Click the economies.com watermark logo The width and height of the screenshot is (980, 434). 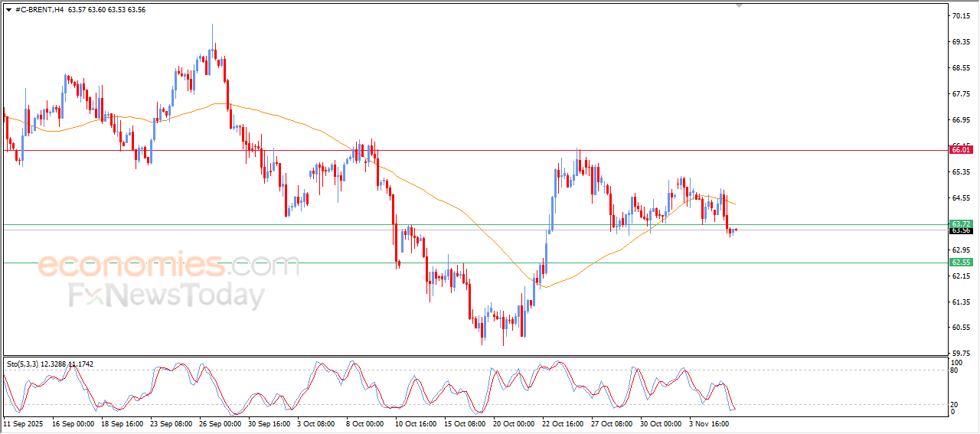tap(168, 266)
